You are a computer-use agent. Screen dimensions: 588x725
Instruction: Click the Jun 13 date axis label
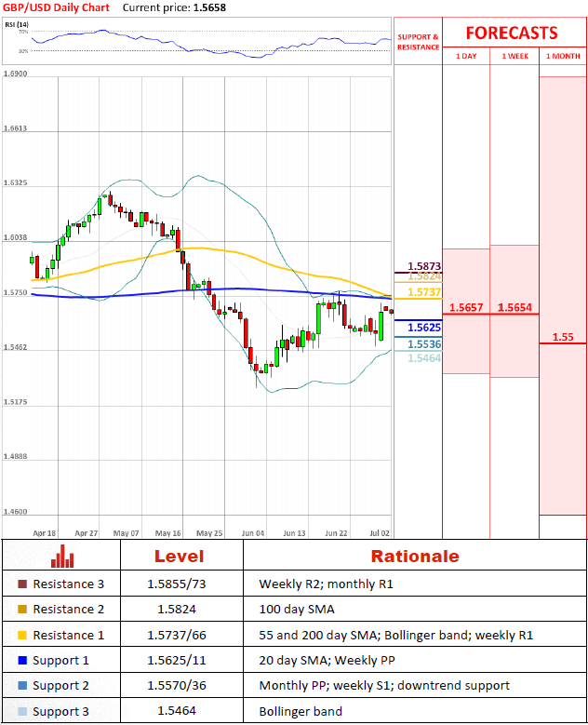[294, 533]
